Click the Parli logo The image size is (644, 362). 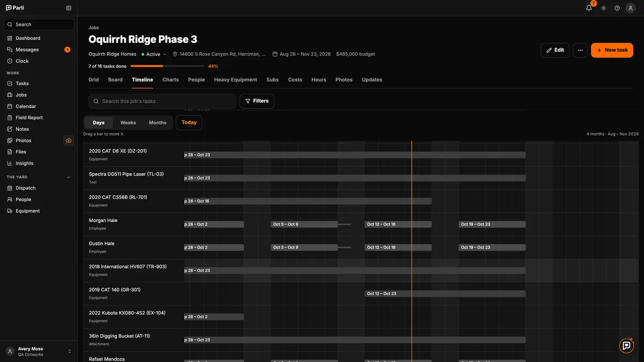tap(15, 8)
